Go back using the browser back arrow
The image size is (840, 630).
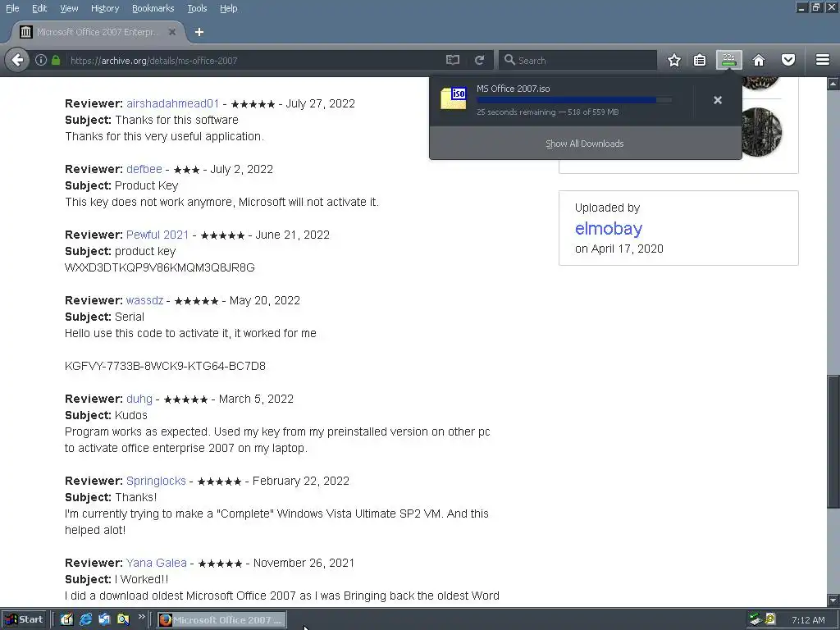click(x=18, y=60)
